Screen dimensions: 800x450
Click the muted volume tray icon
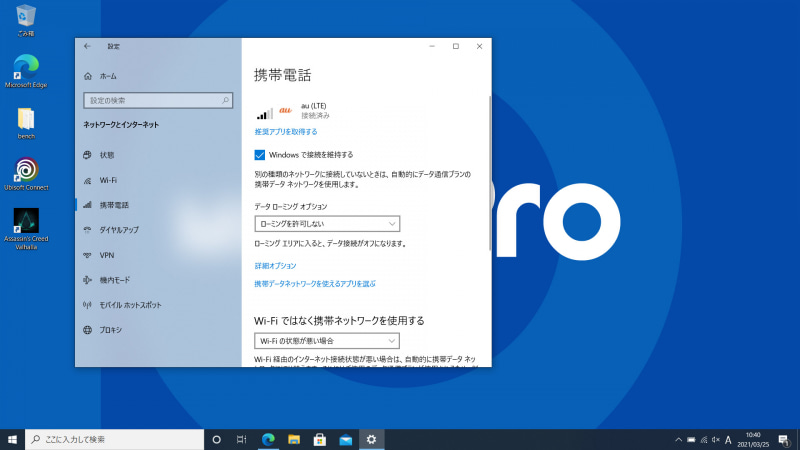tap(716, 440)
